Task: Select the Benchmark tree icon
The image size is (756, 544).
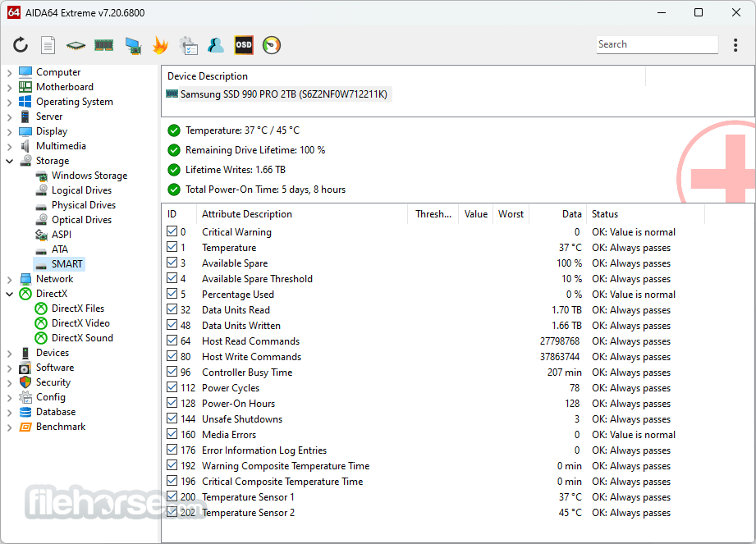Action: tap(25, 427)
